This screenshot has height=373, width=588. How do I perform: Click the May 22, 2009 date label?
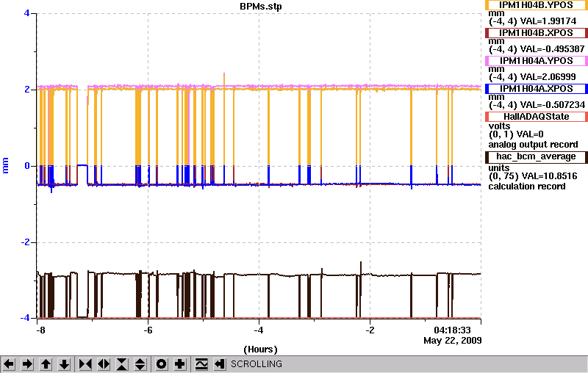(x=453, y=341)
